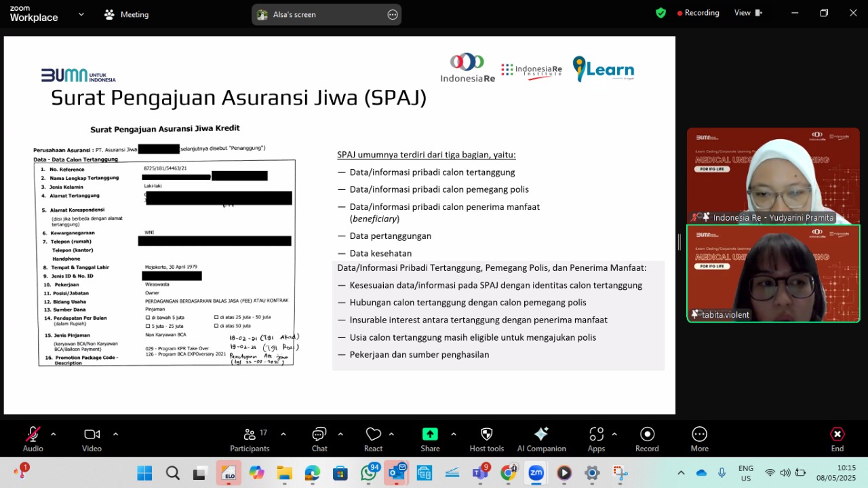
Task: End the meeting with End button
Action: [837, 434]
